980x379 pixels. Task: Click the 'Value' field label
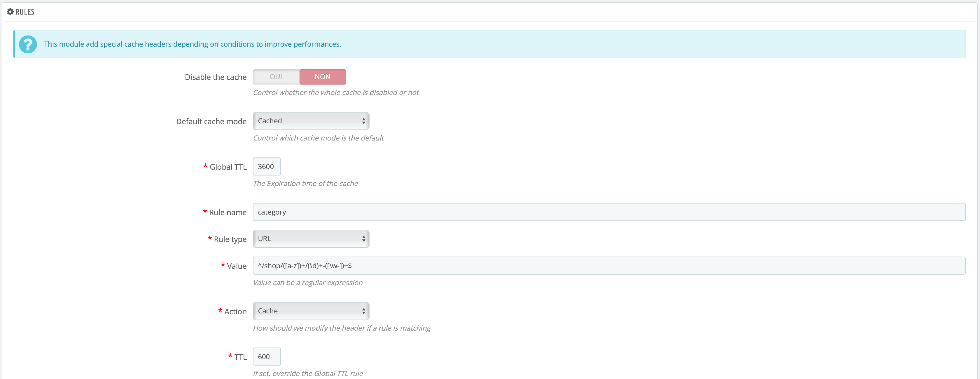click(x=237, y=266)
